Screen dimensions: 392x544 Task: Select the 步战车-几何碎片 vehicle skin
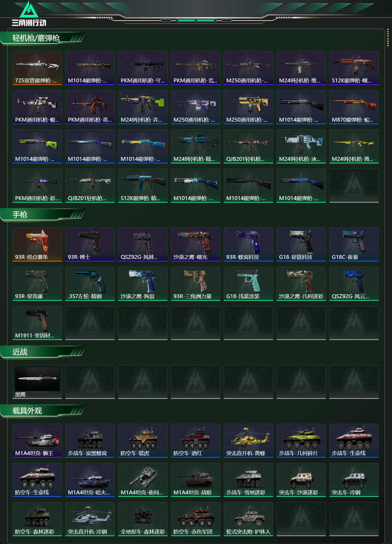(x=301, y=441)
